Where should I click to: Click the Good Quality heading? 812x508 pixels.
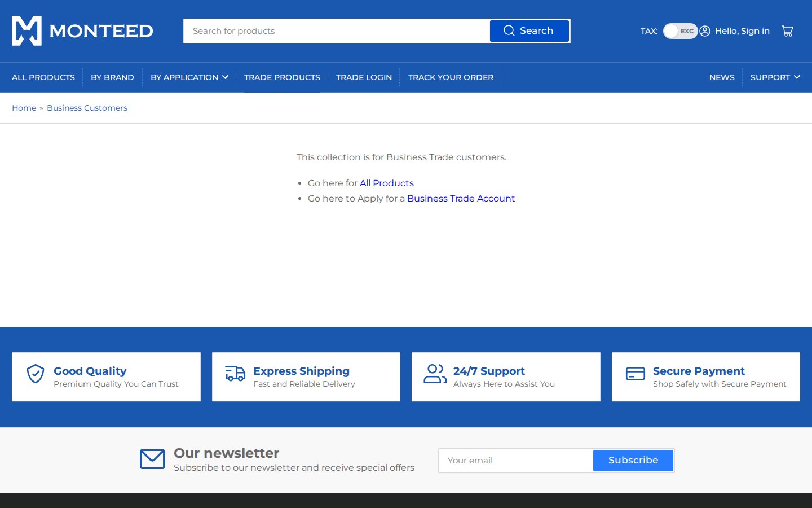90,371
